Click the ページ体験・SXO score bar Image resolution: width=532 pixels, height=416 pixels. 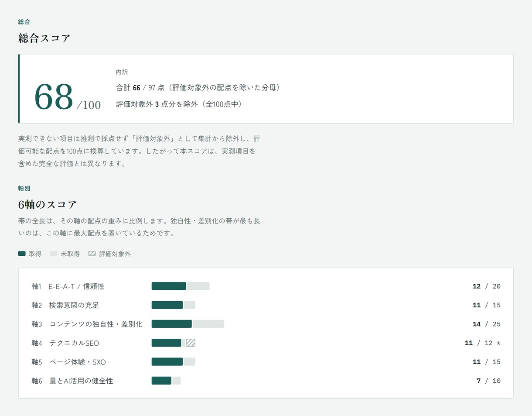point(174,362)
